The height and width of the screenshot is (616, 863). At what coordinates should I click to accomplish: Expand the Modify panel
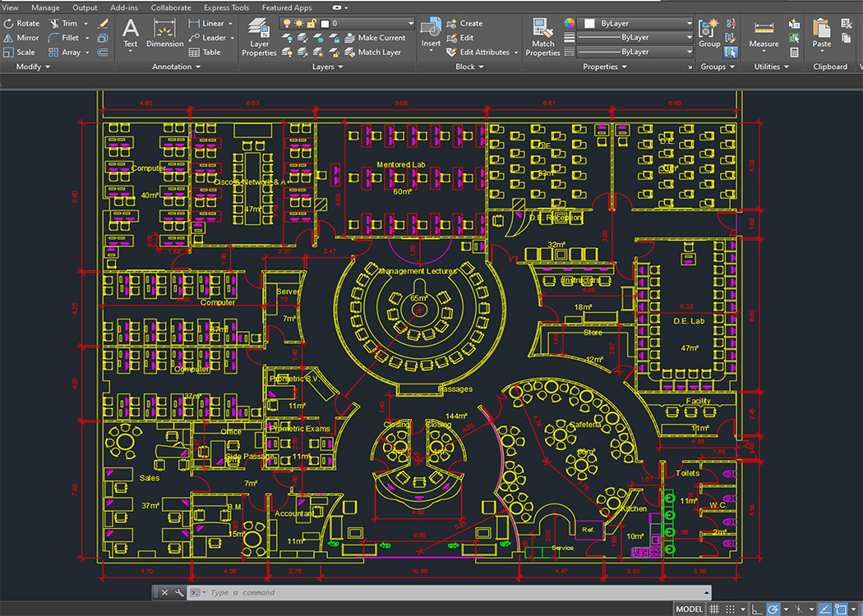(x=33, y=67)
